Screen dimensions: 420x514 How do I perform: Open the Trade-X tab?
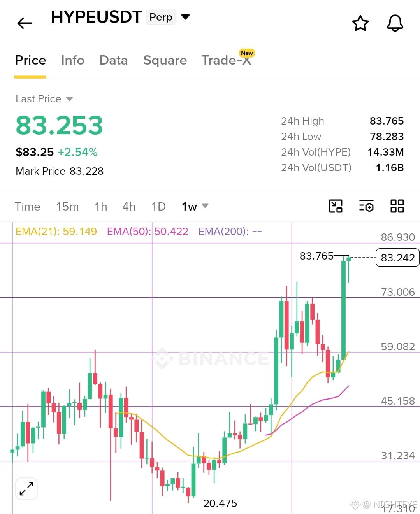(x=226, y=60)
